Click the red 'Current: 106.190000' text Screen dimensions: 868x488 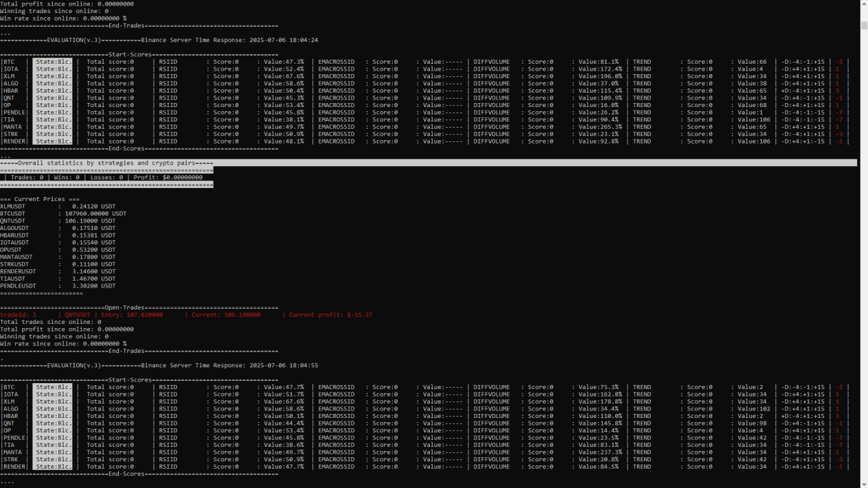tap(226, 315)
